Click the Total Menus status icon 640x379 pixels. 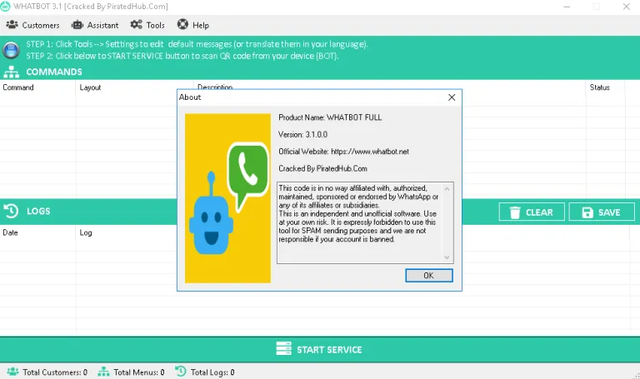click(x=104, y=372)
